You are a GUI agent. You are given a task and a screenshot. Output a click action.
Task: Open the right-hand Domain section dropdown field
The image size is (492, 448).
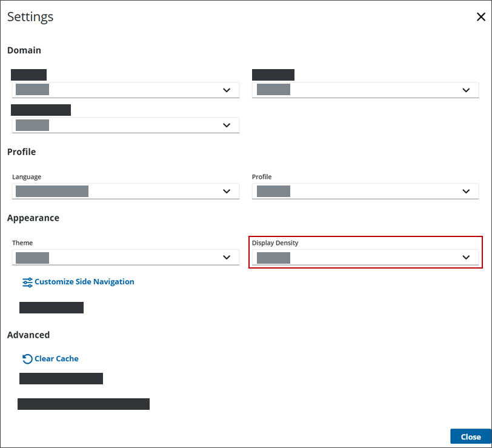365,90
